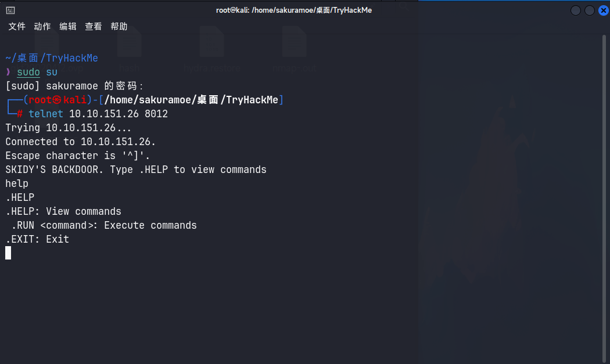Click the white block cursor on the last line
This screenshot has width=610, height=364.
pyautogui.click(x=8, y=253)
